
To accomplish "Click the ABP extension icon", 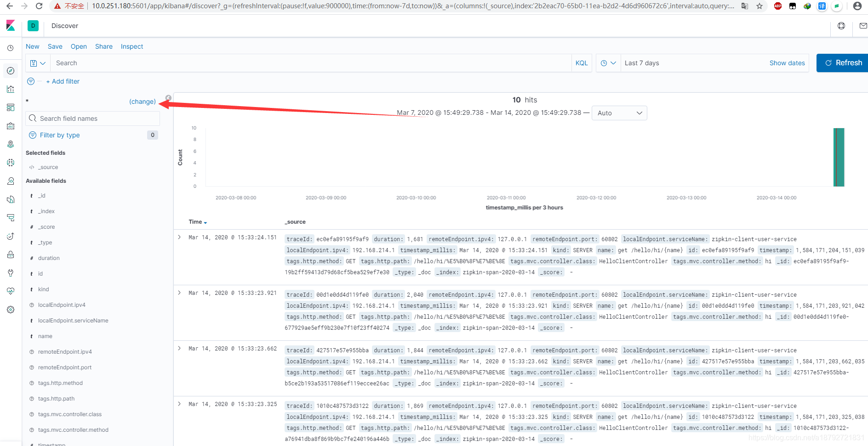I will point(778,6).
